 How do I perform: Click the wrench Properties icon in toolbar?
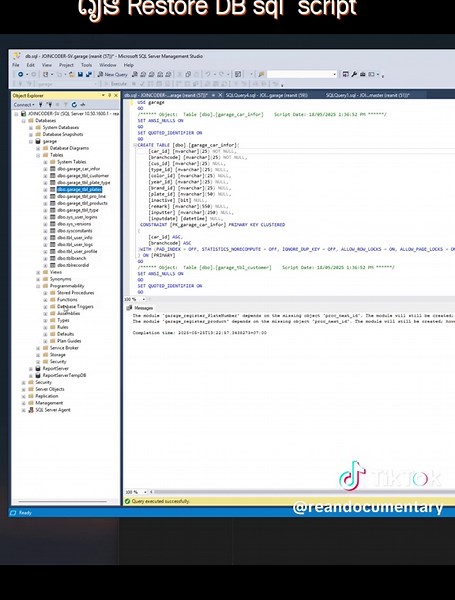[354, 74]
